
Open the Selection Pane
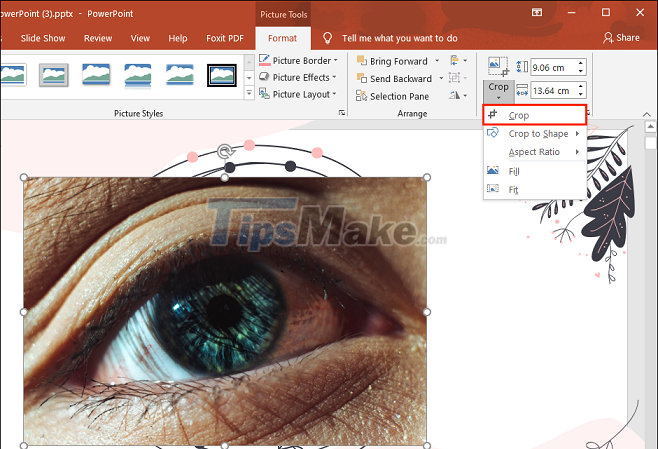[393, 96]
